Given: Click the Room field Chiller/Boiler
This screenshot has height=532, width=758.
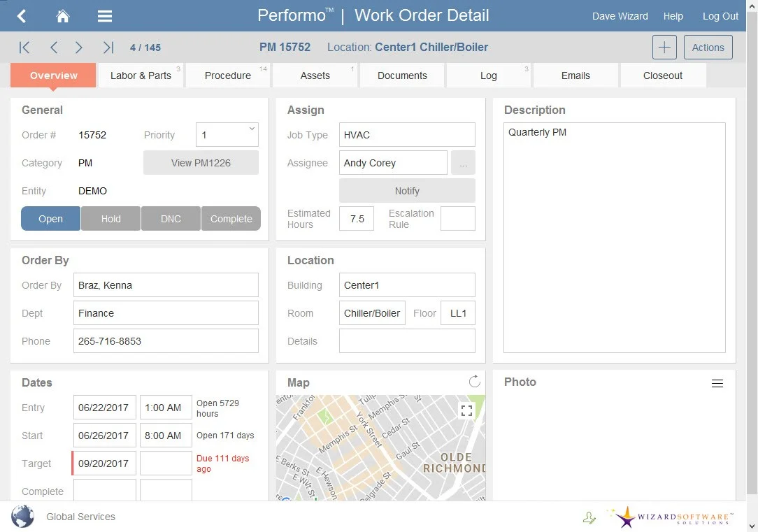Looking at the screenshot, I should tap(372, 313).
